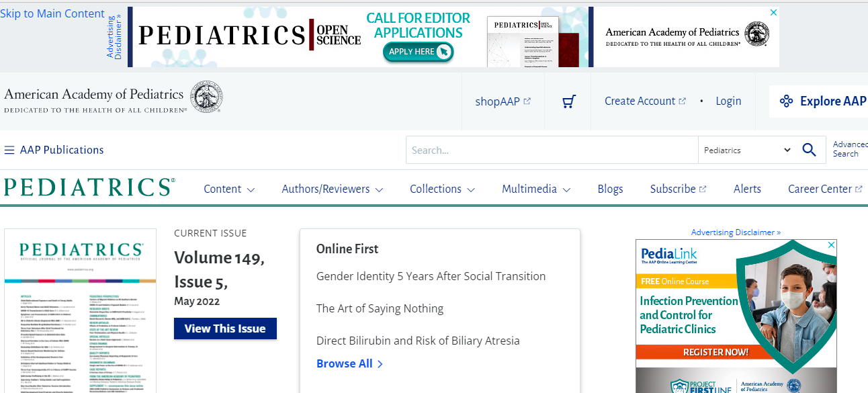The image size is (868, 393).
Task: Expand the Collections dropdown menu
Action: (442, 189)
